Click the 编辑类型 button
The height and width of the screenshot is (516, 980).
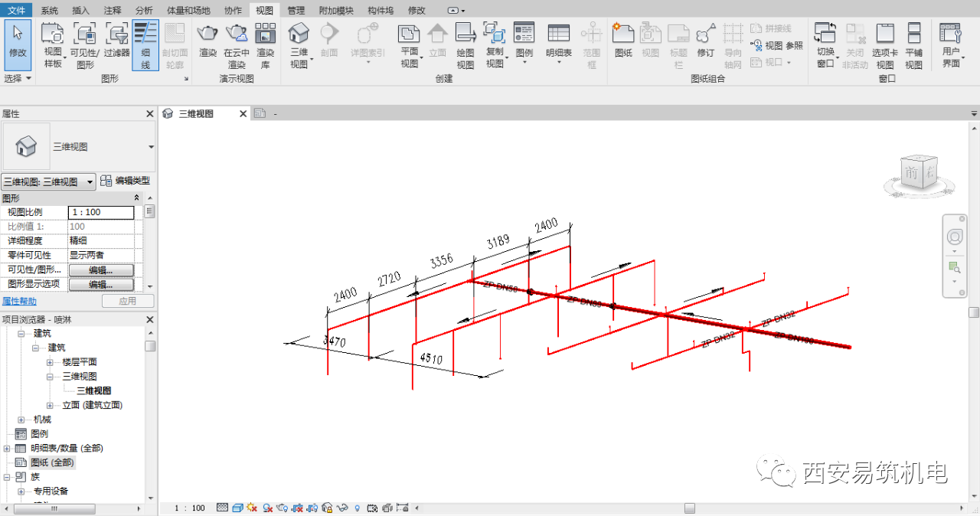[126, 181]
